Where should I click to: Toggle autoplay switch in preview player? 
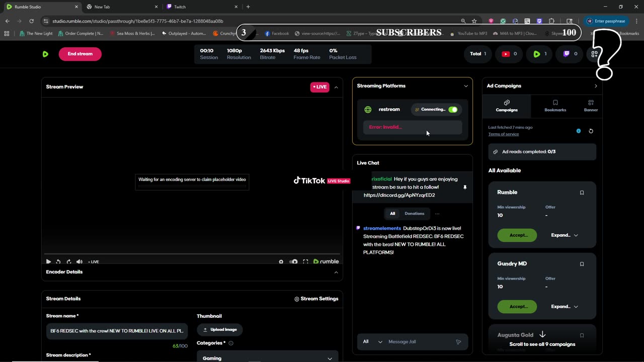[x=293, y=261]
